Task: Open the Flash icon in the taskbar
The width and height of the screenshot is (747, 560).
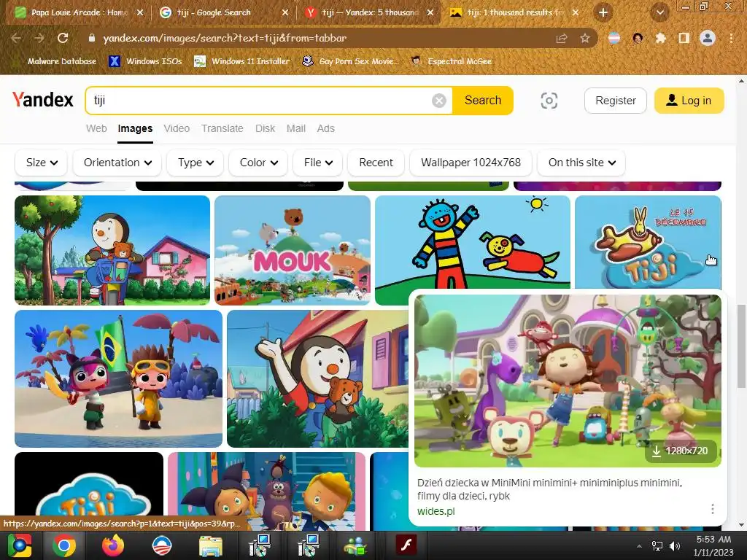Action: click(x=406, y=545)
